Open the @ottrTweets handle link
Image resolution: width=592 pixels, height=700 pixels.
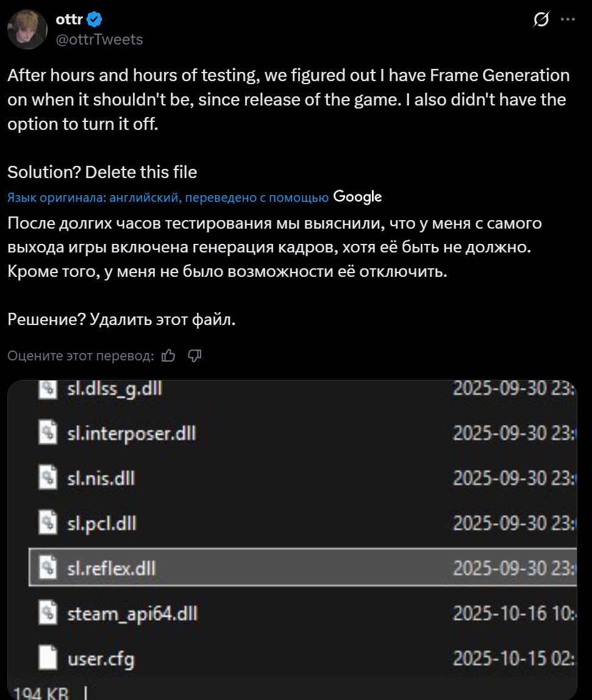tap(99, 40)
